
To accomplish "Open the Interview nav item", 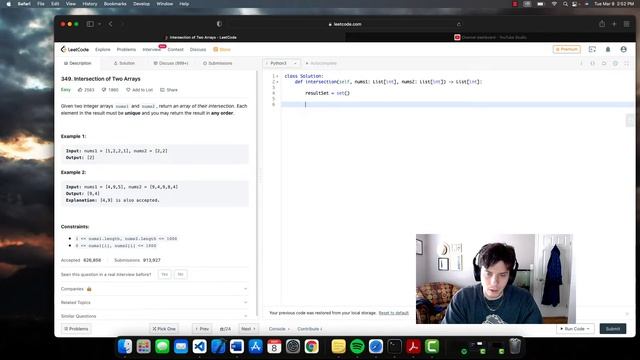I will pos(151,49).
